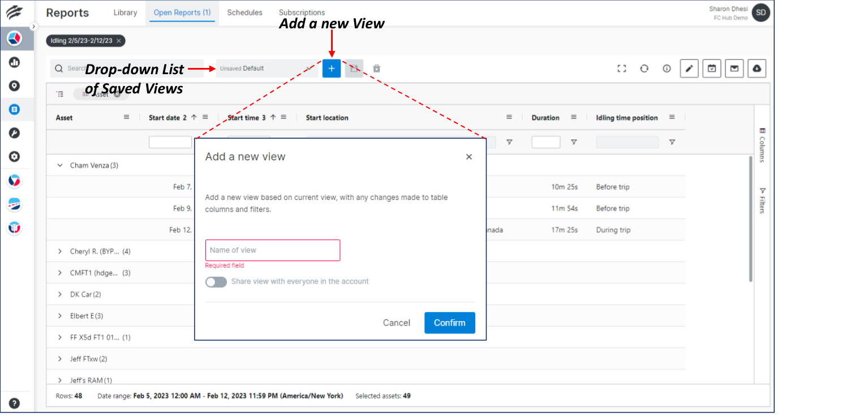The width and height of the screenshot is (868, 415).
Task: Switch to the Library tab
Action: coord(125,12)
